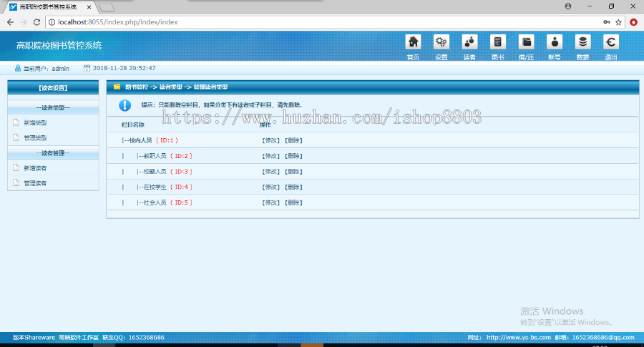View site info icon in address bar
This screenshot has height=347, width=644.
(52, 22)
